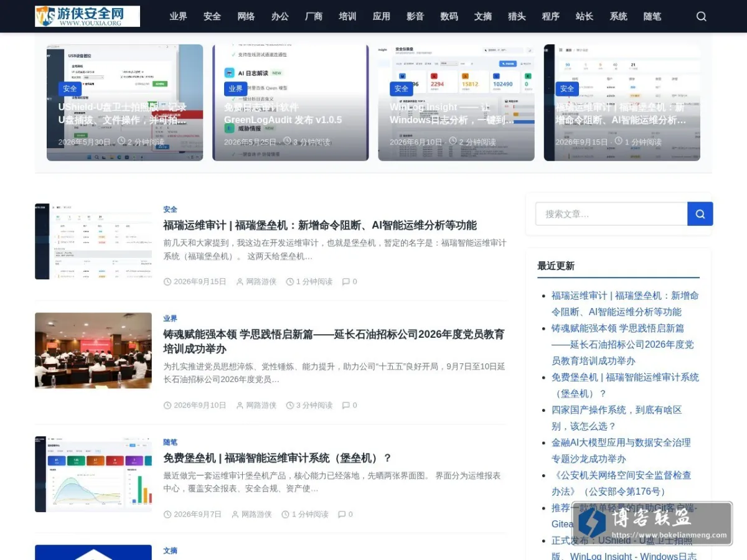Screen dimensions: 747x560
Task: Open the 厂商 navigation menu
Action: [314, 16]
